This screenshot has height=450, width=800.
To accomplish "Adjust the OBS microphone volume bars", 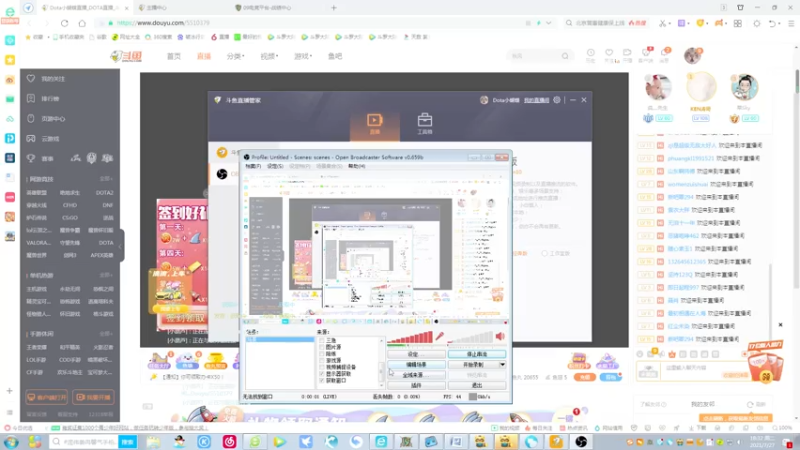I will (x=410, y=337).
